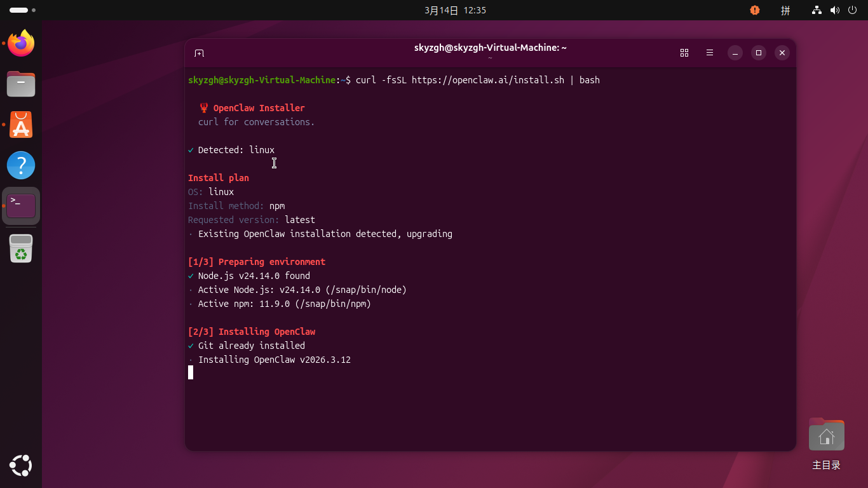Open the terminal hamburger menu
The height and width of the screenshot is (488, 868).
(x=710, y=53)
